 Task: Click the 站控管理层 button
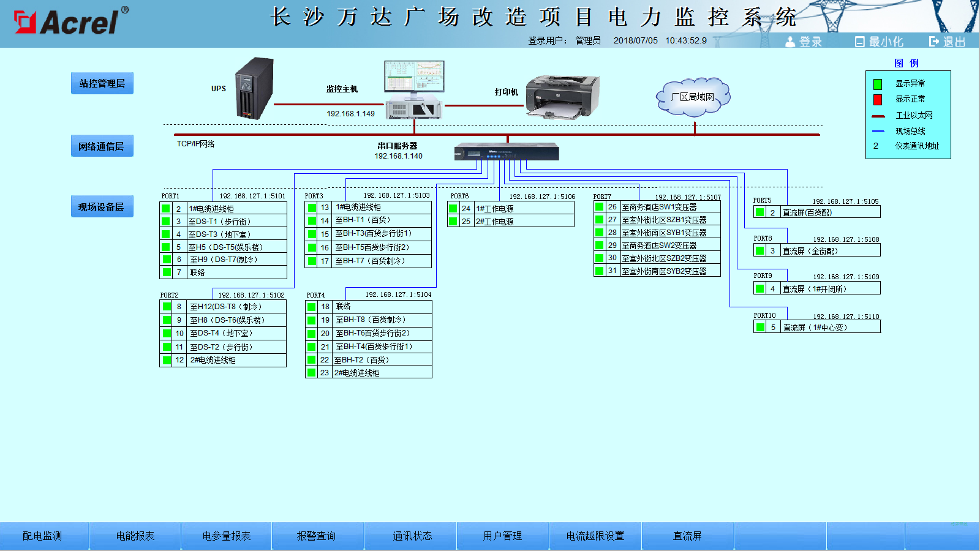pyautogui.click(x=102, y=83)
